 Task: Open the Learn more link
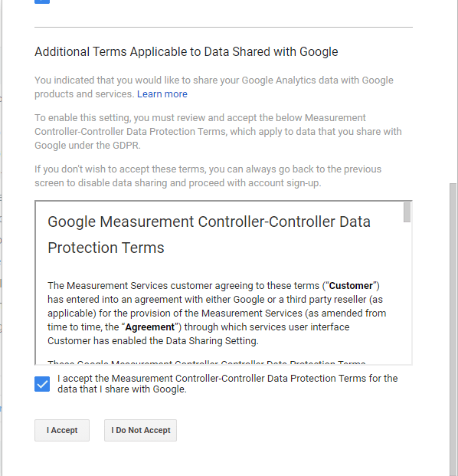point(162,94)
